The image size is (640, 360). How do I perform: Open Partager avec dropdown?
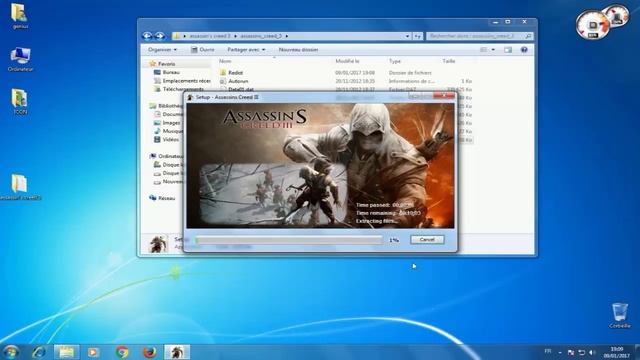(246, 50)
